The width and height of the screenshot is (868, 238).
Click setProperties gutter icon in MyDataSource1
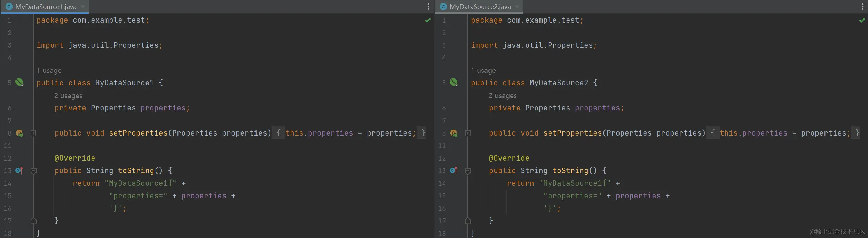[x=19, y=133]
